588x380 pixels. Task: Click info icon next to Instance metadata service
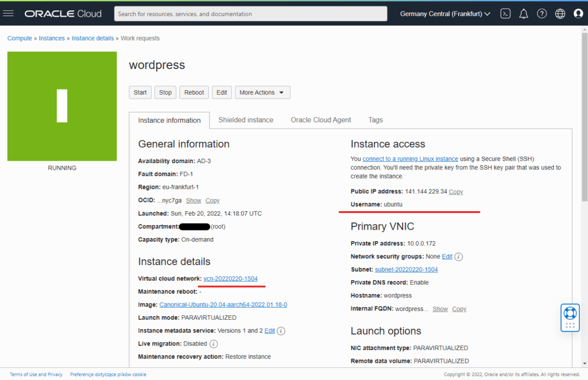point(281,331)
